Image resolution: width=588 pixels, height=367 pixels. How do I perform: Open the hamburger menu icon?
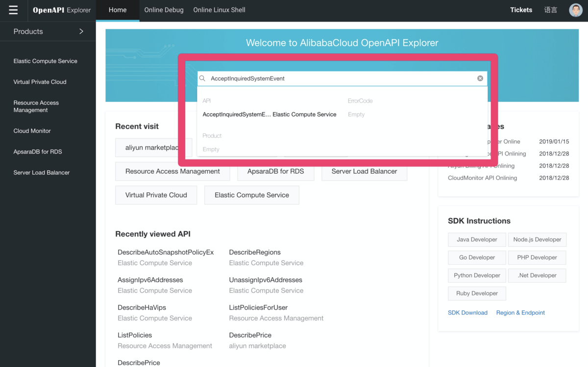point(13,10)
